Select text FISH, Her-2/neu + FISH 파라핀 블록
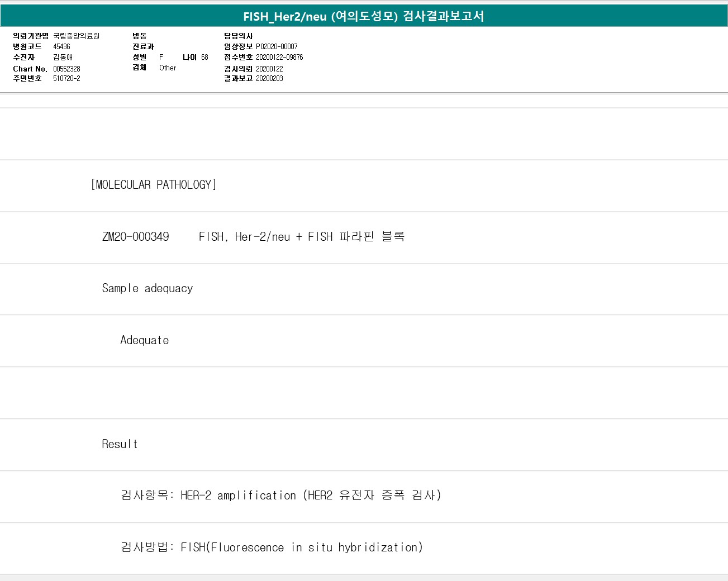The image size is (728, 581). click(302, 237)
